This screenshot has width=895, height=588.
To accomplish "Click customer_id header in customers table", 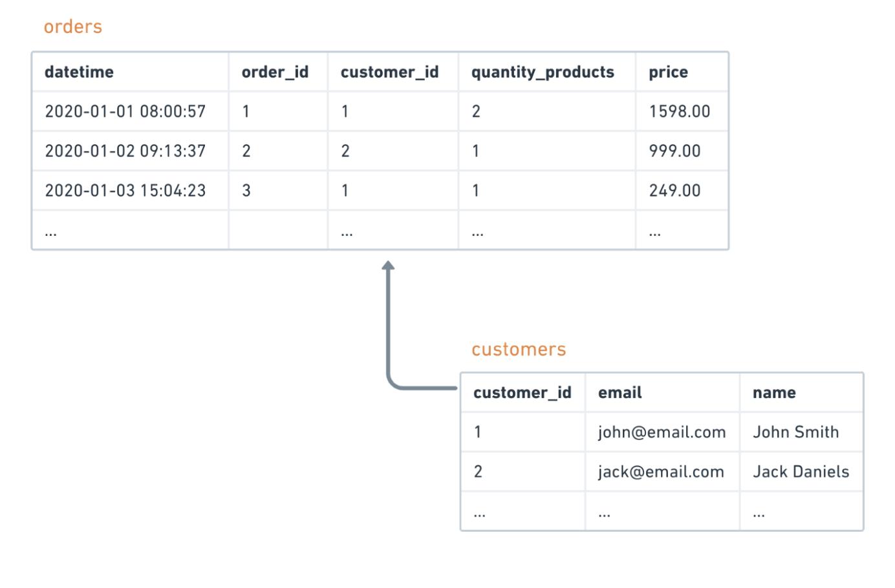I will click(x=522, y=392).
